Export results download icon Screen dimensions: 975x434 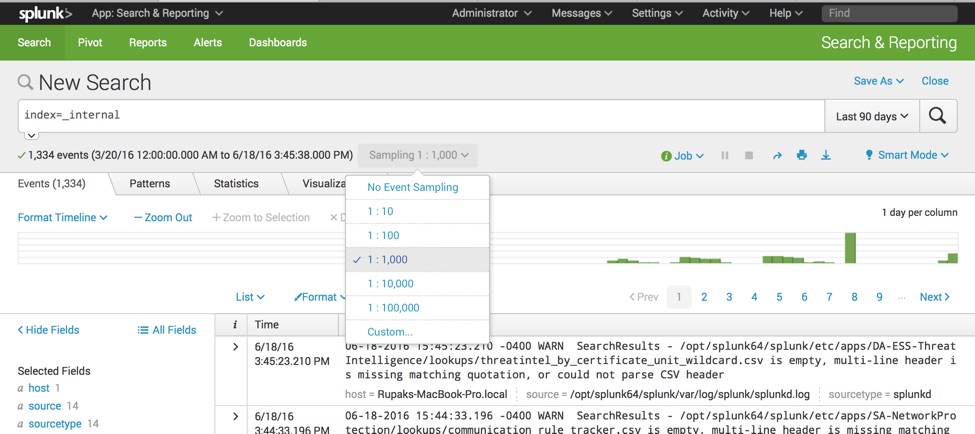coord(826,155)
